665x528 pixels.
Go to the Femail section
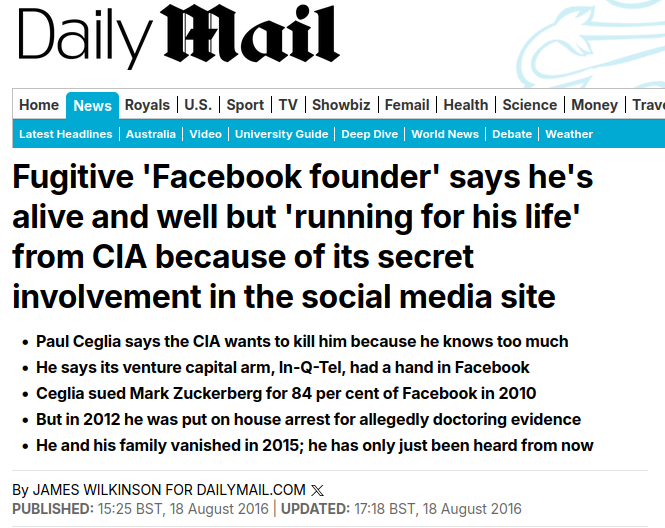[x=407, y=105]
